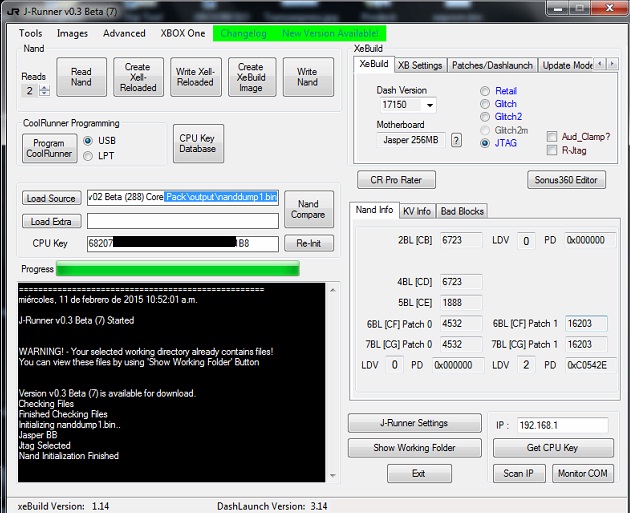The image size is (630, 513).
Task: Switch to the KV Info tab
Action: 417,211
